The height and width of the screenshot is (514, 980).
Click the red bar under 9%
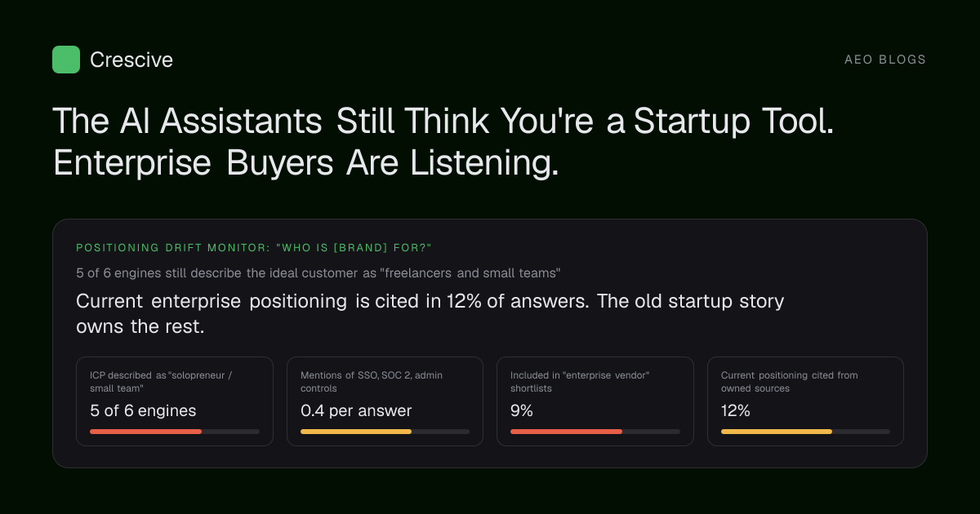click(566, 431)
